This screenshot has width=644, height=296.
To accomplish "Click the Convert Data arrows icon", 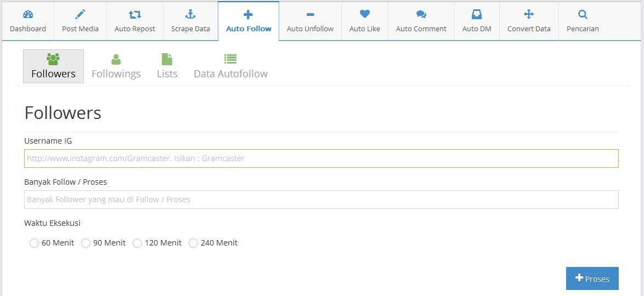I will pos(529,15).
